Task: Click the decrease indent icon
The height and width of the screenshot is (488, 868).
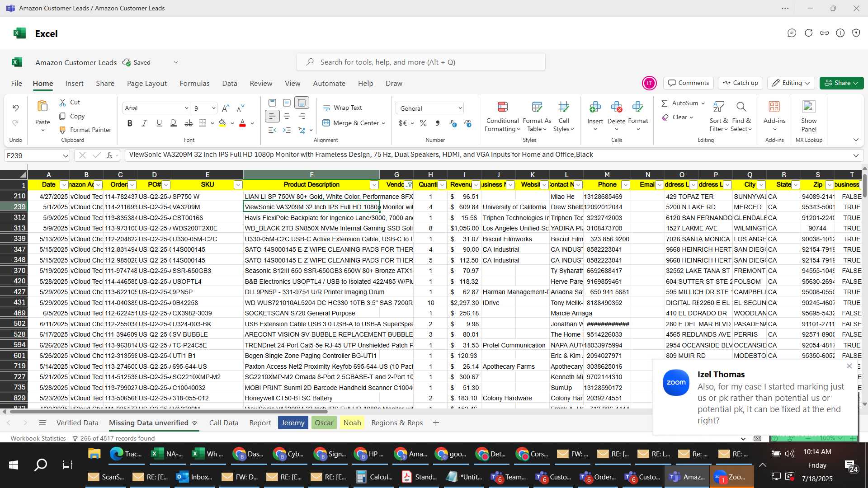Action: (272, 130)
